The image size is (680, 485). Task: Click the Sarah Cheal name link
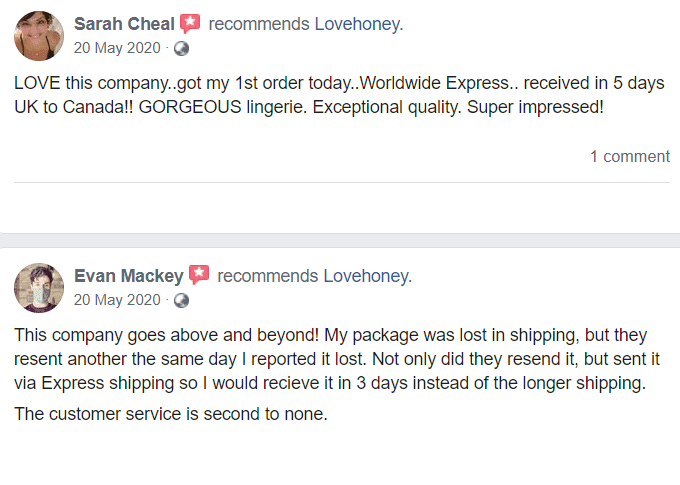click(x=124, y=24)
